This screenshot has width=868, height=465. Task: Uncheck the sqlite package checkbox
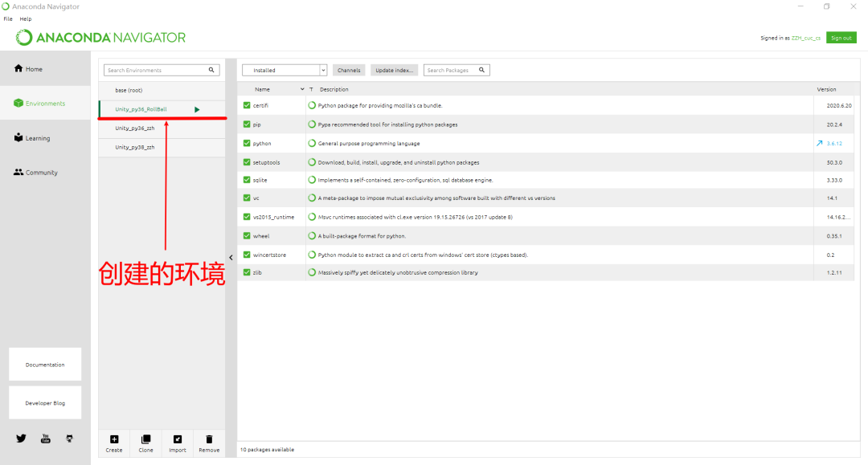(x=247, y=180)
